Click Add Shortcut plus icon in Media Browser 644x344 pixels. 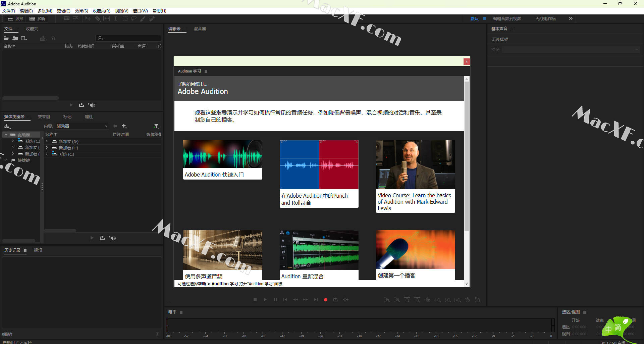click(x=124, y=126)
